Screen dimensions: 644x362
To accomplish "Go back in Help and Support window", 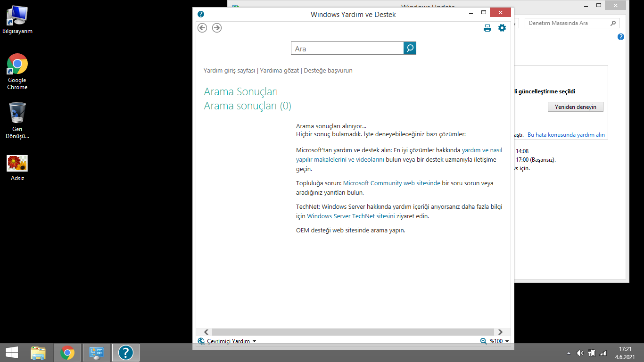I will tap(202, 28).
